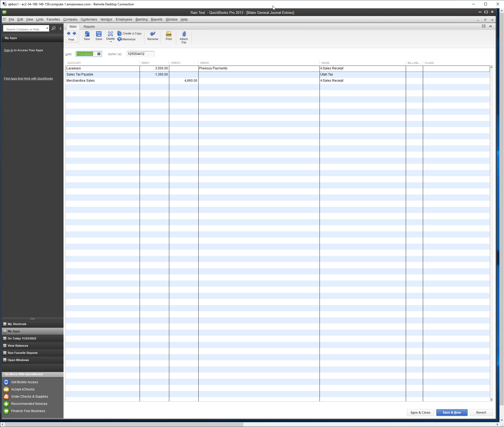Image resolution: width=504 pixels, height=427 pixels.
Task: Select the Layaways account cell
Action: pos(103,68)
